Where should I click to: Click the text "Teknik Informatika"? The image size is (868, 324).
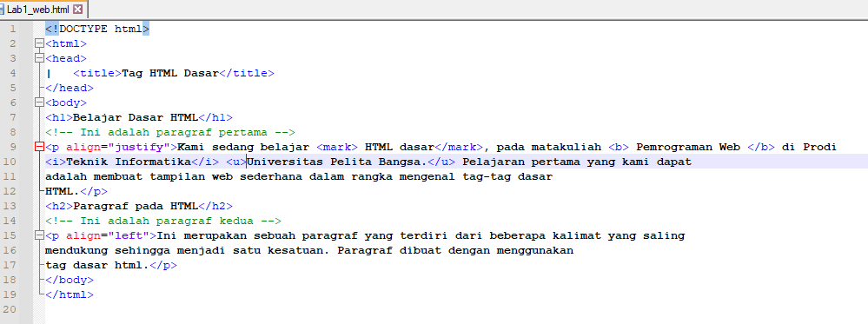(129, 162)
